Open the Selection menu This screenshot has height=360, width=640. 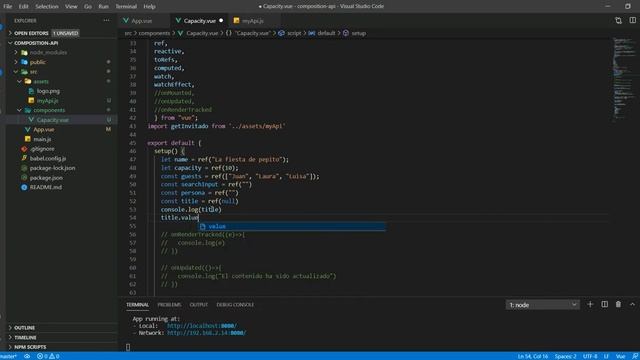(x=47, y=6)
